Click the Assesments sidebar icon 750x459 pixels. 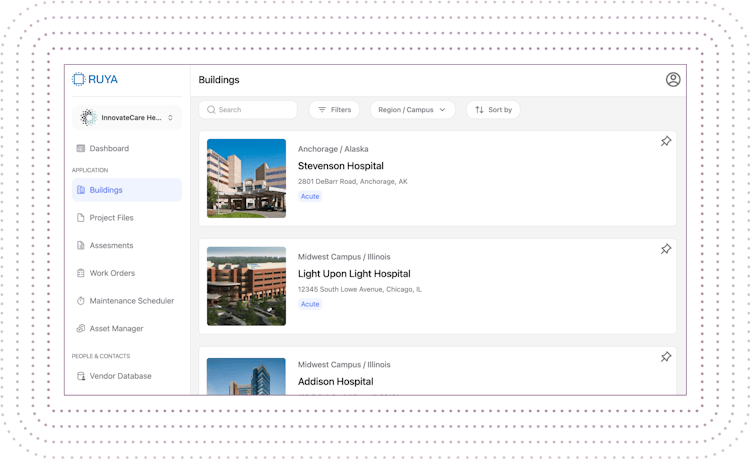click(81, 245)
